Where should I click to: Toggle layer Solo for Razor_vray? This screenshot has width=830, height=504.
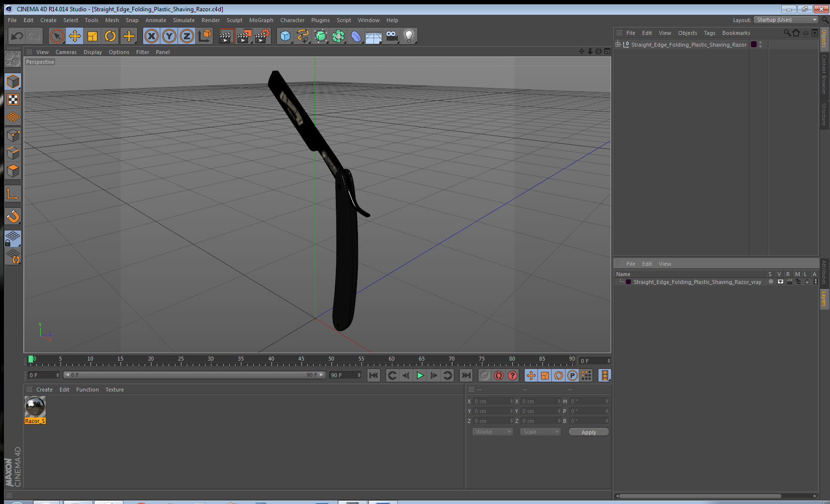click(771, 282)
